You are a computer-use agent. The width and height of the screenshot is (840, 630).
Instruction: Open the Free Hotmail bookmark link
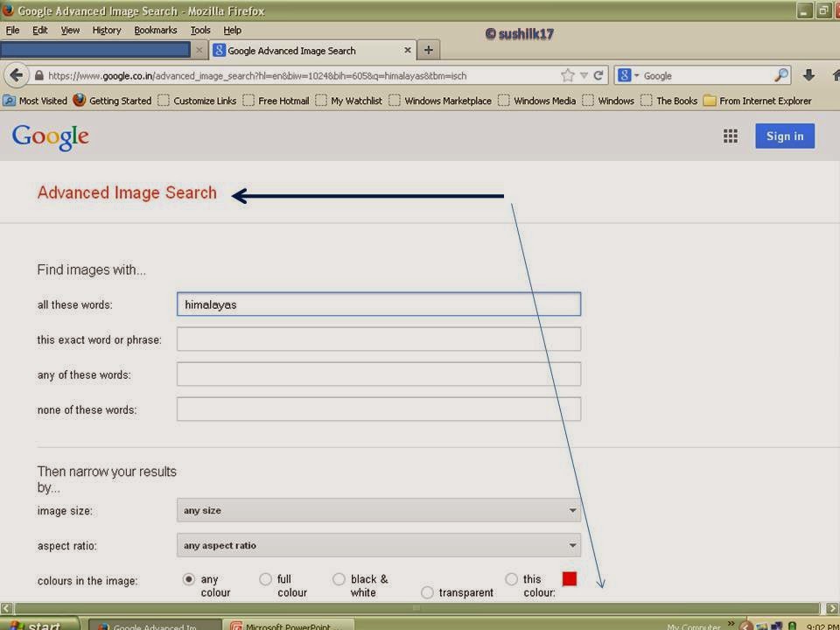click(x=283, y=101)
